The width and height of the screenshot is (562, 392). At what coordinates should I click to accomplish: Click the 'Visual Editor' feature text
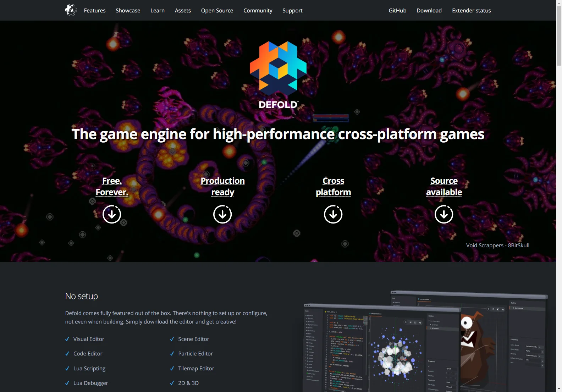(x=89, y=339)
